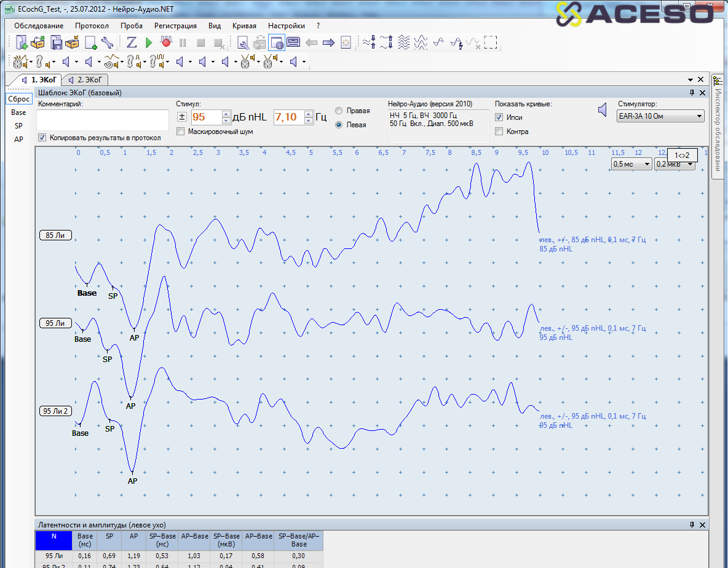This screenshot has height=568, width=728.
Task: Select the Правая ear radio button
Action: (339, 111)
